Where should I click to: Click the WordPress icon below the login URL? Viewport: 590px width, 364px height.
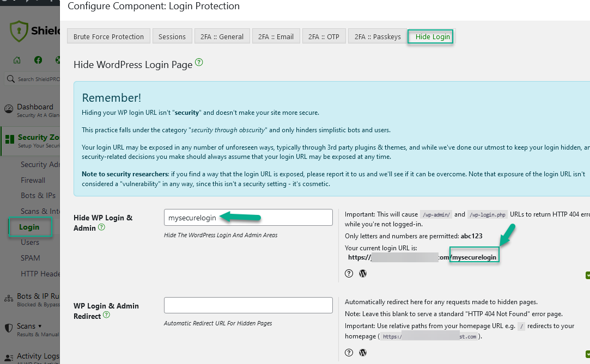pos(362,273)
